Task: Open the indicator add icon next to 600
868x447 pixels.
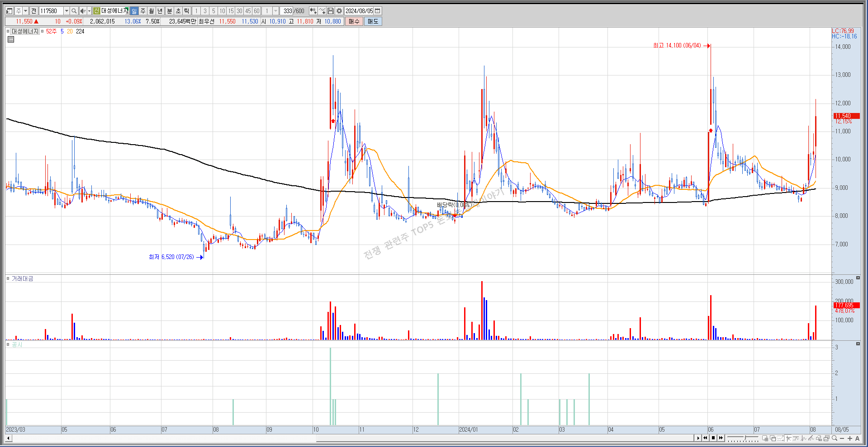Action: click(313, 11)
